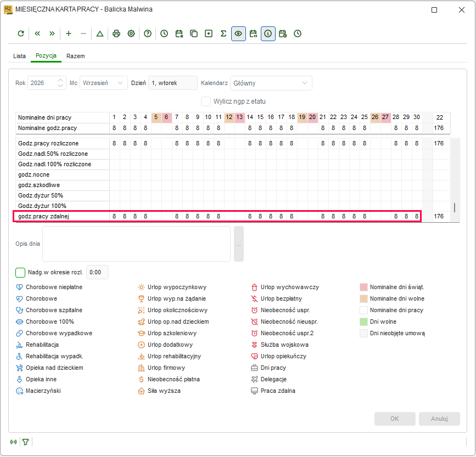Click the ellipsis button beside Opis dnia
Screen dimensions: 476x457
(x=239, y=244)
